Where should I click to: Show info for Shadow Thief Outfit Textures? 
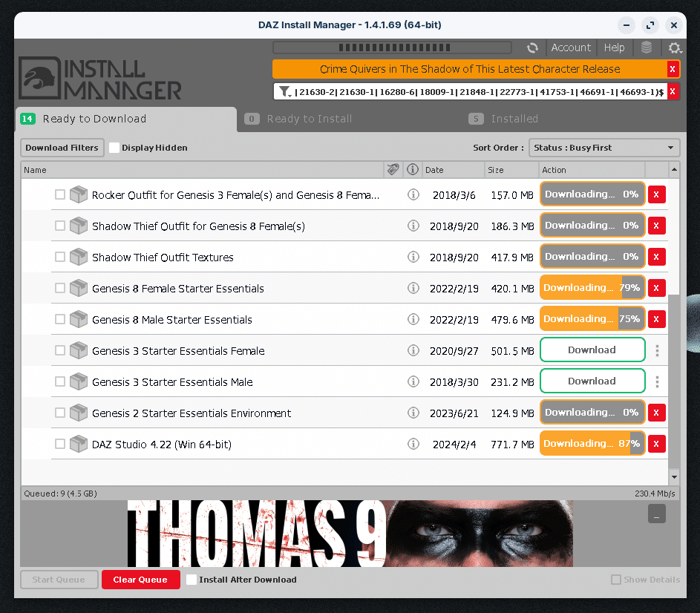point(413,257)
